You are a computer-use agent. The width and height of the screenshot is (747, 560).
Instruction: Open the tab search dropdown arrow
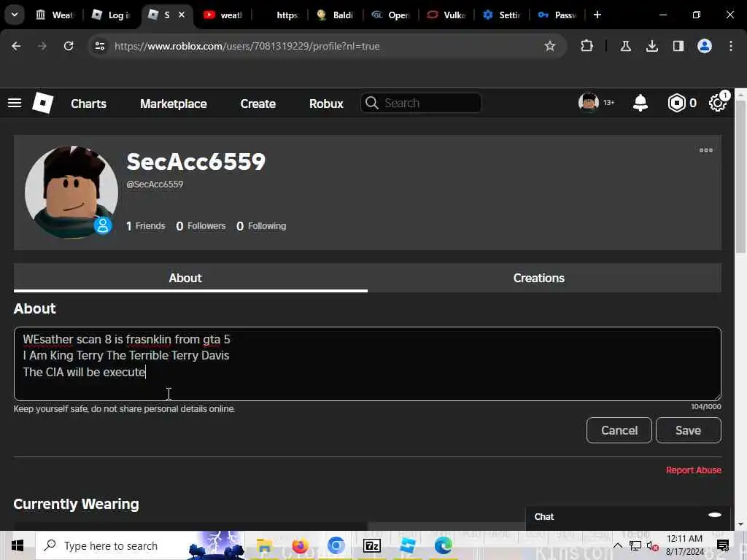[15, 15]
